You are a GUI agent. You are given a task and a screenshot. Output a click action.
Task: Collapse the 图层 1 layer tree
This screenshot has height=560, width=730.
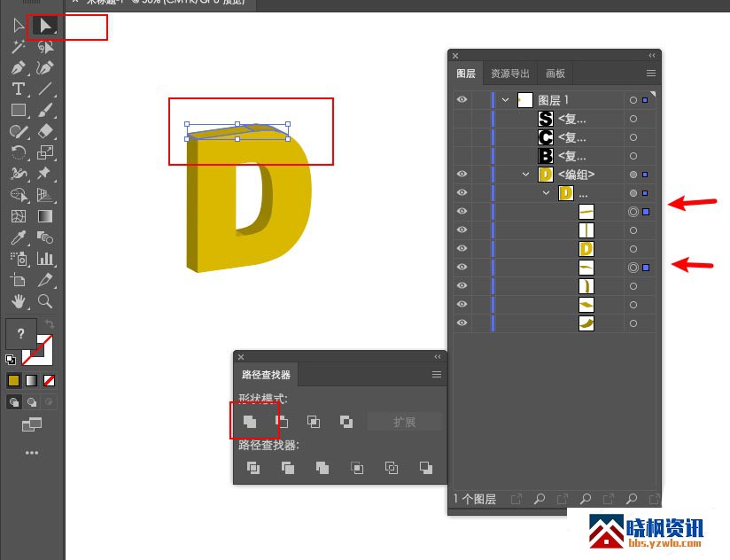point(506,100)
